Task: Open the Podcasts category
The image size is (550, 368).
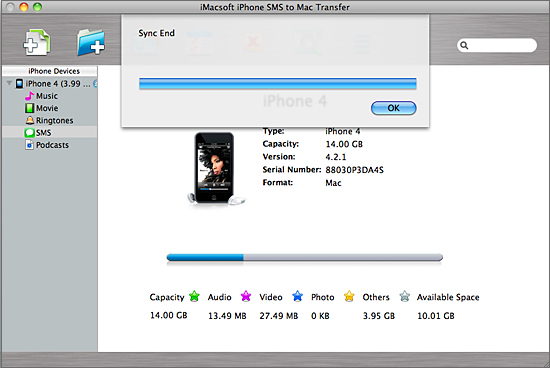Action: 52,145
